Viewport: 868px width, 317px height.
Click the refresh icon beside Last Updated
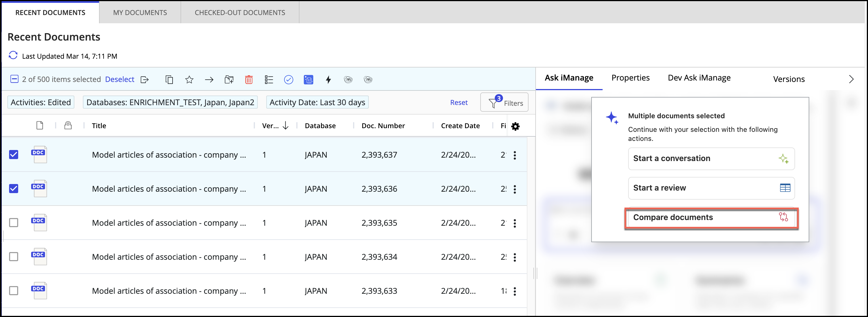[x=13, y=56]
